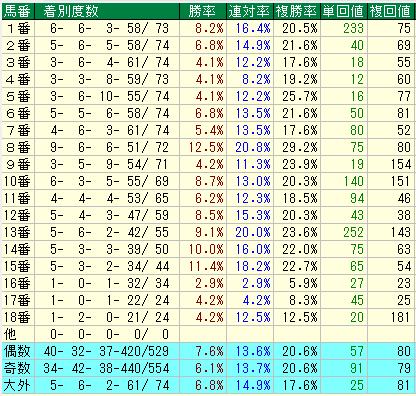Click the 複勝率 column header
The height and width of the screenshot is (396, 416).
point(296,11)
